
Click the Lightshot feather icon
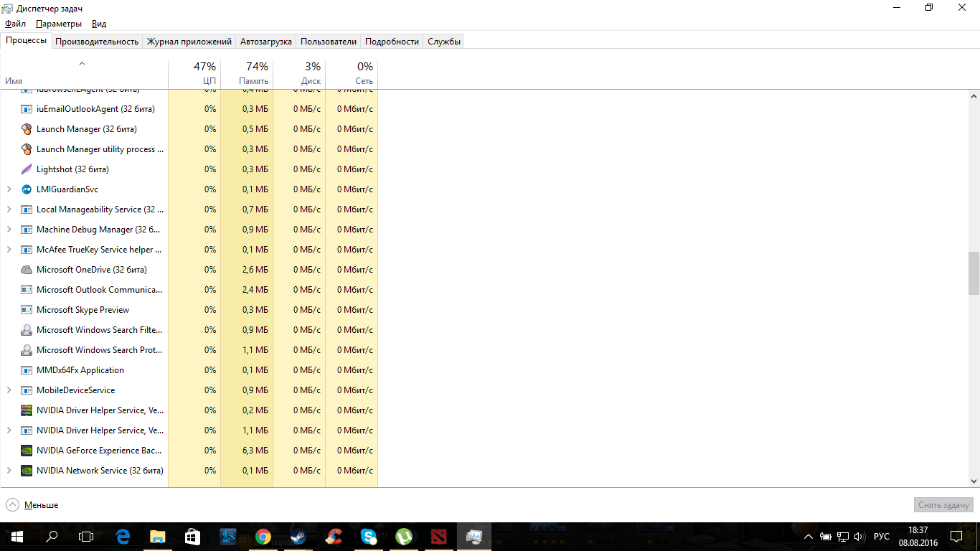click(x=27, y=169)
